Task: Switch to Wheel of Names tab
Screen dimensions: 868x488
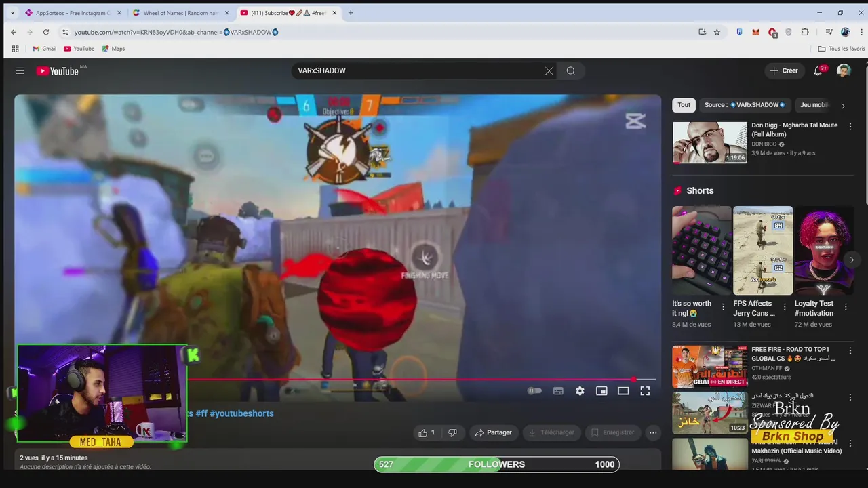Action: [x=181, y=13]
